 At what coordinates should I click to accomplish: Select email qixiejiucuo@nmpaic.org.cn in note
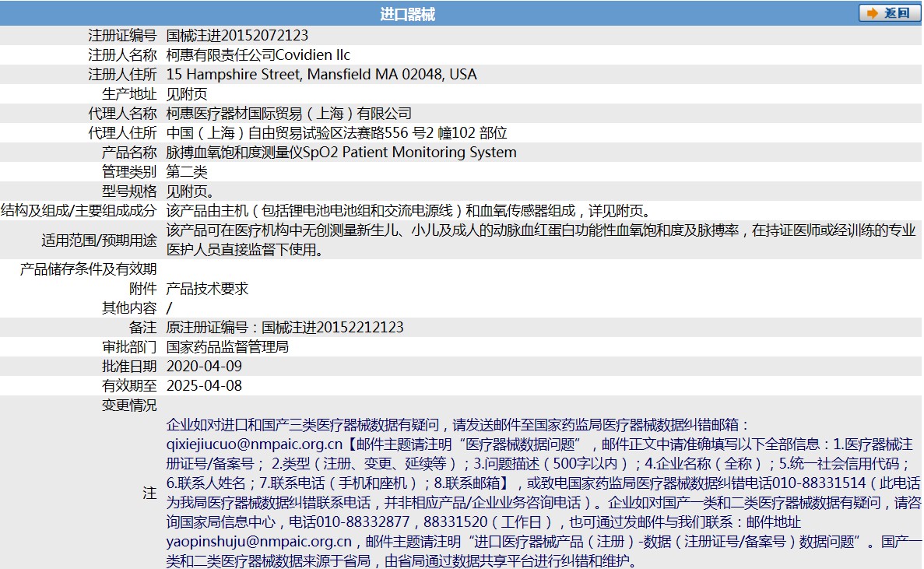tap(254, 444)
